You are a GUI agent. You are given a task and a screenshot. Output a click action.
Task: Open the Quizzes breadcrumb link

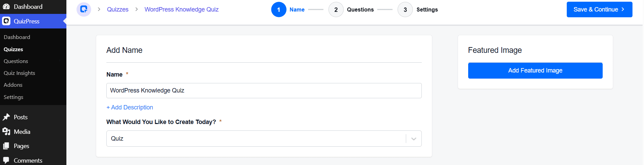click(118, 9)
